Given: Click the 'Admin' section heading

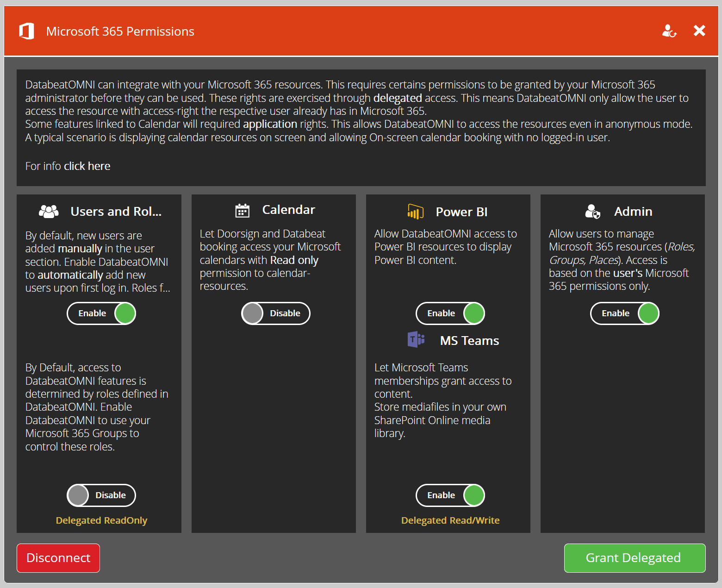Looking at the screenshot, I should [633, 212].
